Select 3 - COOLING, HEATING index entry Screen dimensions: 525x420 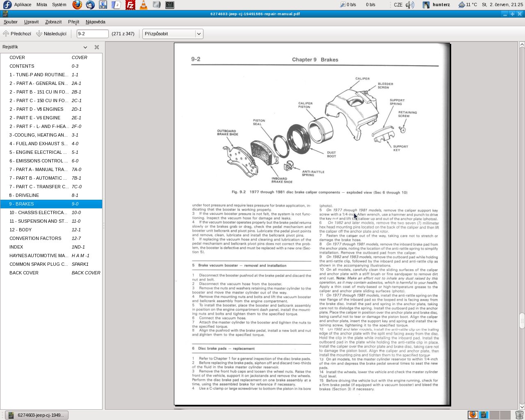(x=51, y=135)
